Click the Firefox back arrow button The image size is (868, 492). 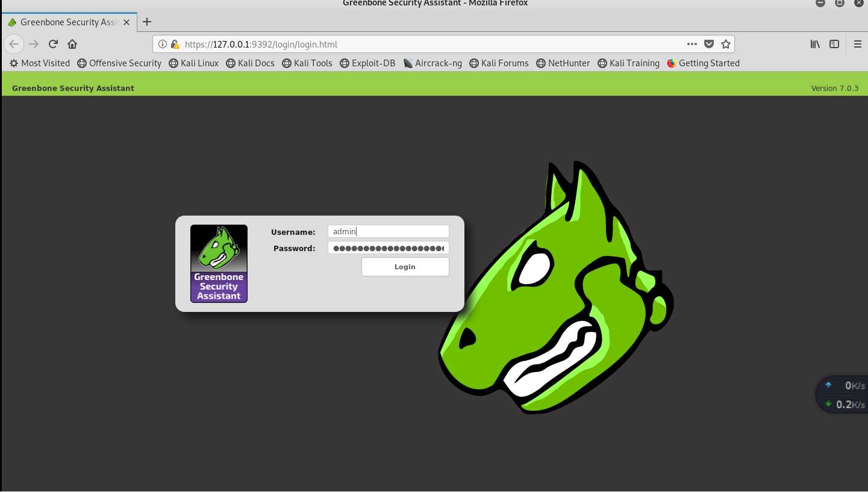14,44
